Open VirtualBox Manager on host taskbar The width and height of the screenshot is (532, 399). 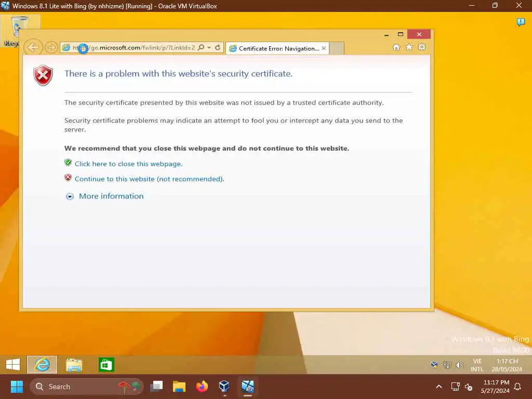pos(224,387)
